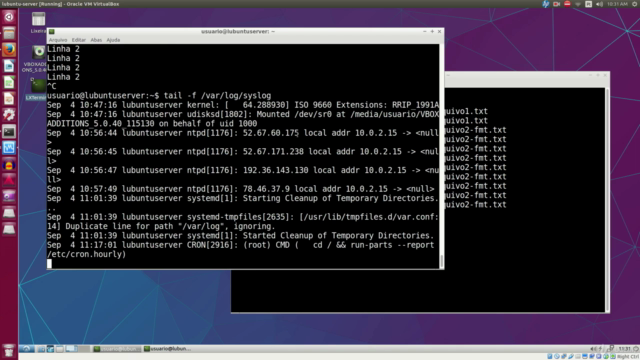Click the red camera recording icon in top panel
Image resolution: width=640 pixels, height=360 pixels.
pyautogui.click(x=556, y=4)
